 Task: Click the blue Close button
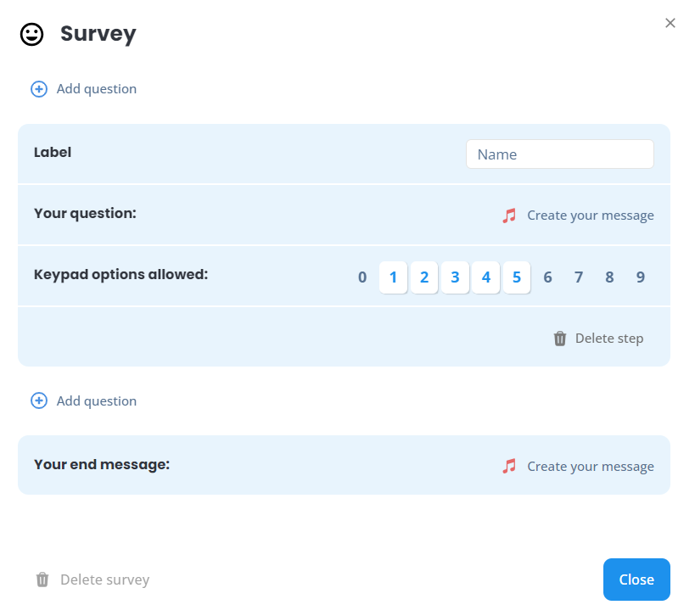[636, 580]
